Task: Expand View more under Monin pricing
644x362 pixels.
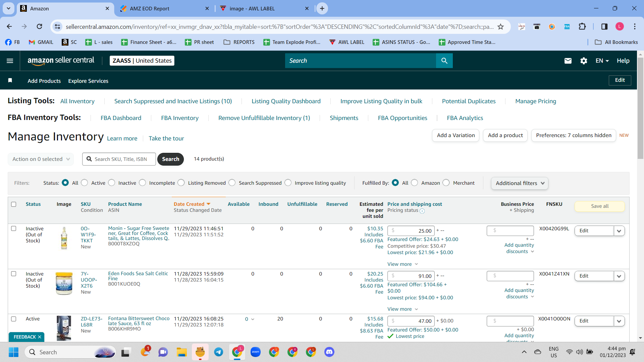Action: click(x=402, y=264)
